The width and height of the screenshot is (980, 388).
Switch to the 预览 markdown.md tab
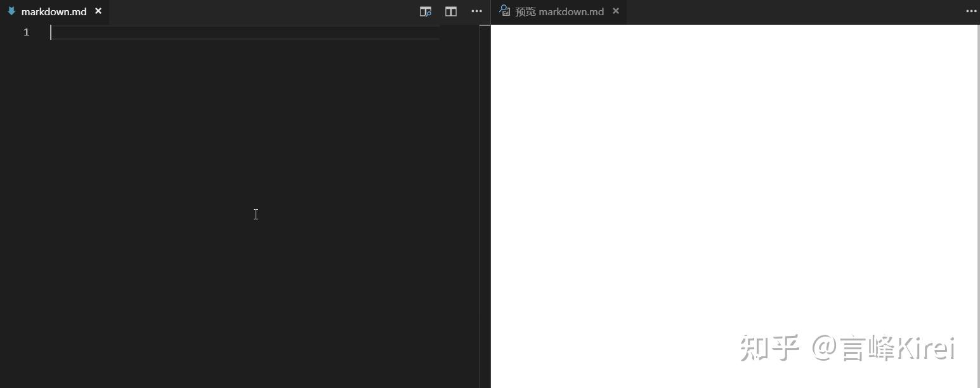(559, 11)
